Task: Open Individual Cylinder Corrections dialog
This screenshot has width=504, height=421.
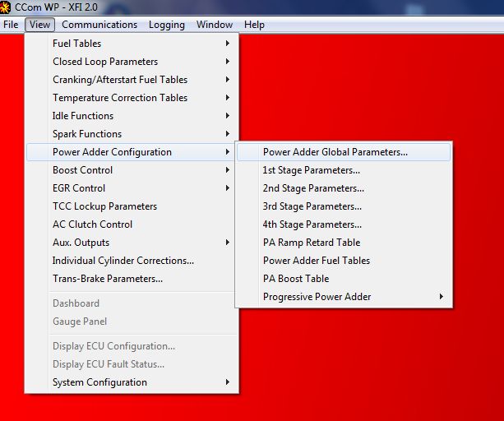Action: click(x=132, y=261)
